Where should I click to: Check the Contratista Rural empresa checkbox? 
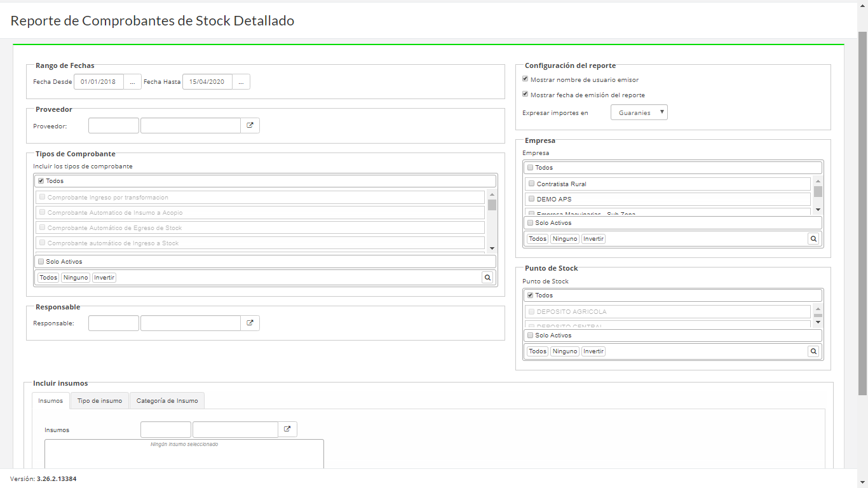(531, 184)
